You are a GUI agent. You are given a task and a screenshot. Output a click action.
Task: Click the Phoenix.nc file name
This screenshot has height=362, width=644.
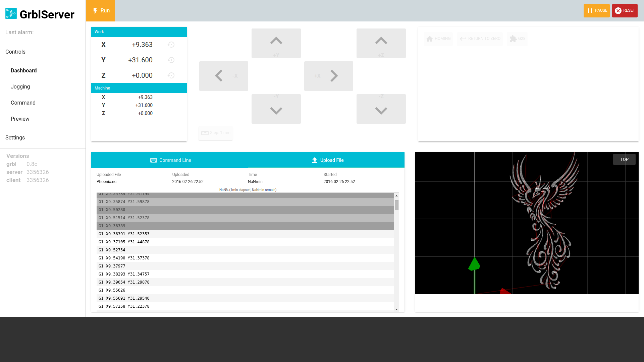point(106,182)
